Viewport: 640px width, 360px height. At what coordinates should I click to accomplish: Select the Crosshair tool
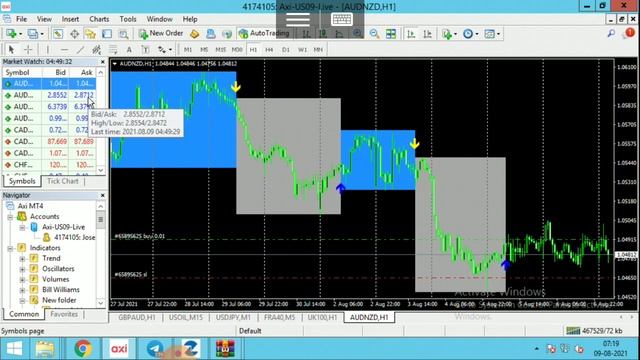(x=28, y=49)
